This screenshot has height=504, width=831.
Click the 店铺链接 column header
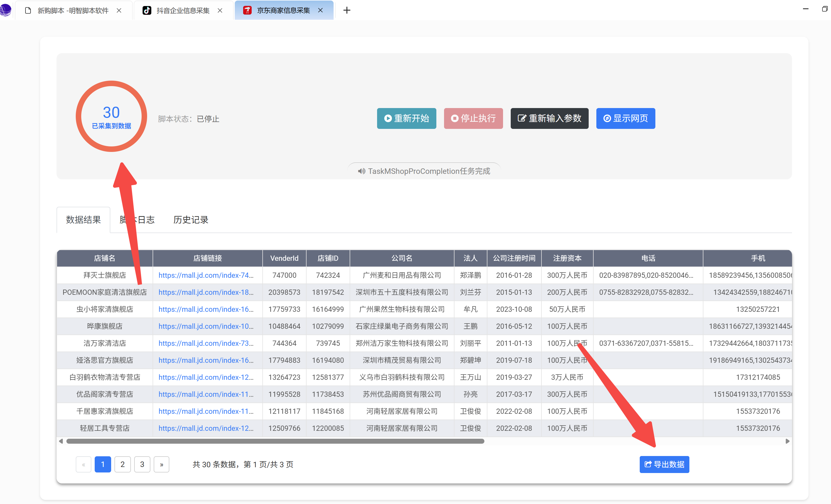coord(207,258)
